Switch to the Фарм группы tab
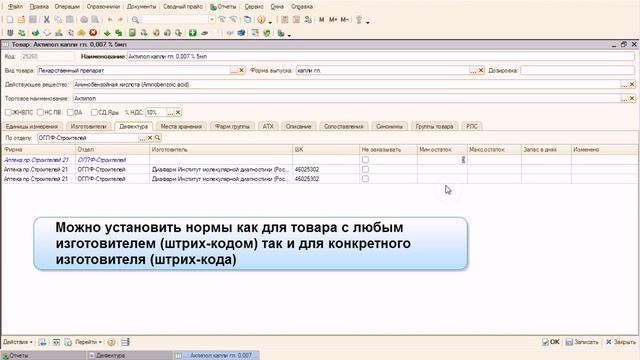 click(233, 127)
